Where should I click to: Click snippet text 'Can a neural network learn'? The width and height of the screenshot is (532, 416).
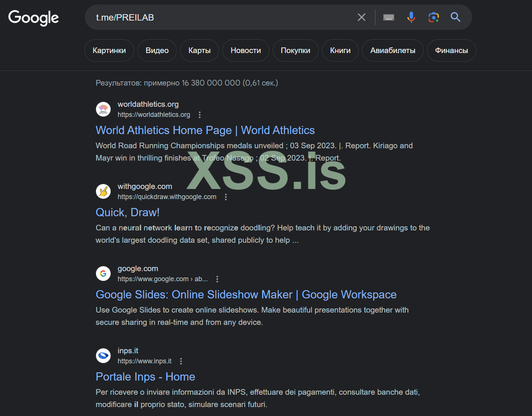pos(144,228)
